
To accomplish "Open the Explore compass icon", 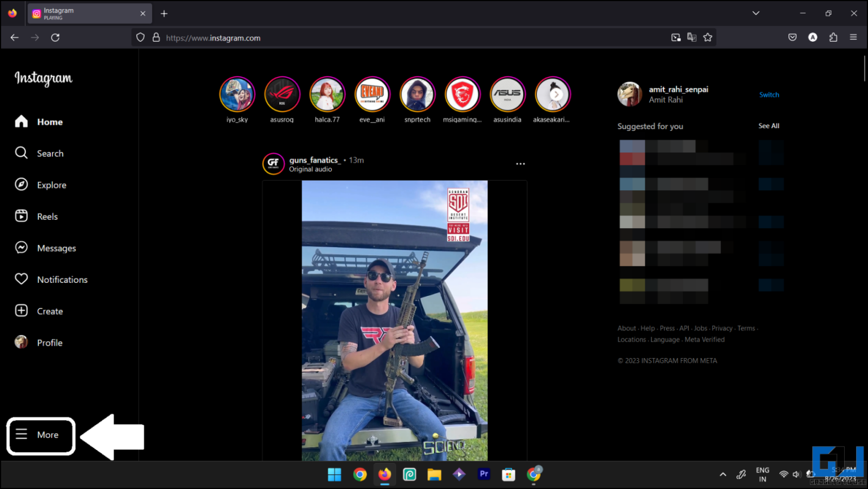I will [21, 185].
